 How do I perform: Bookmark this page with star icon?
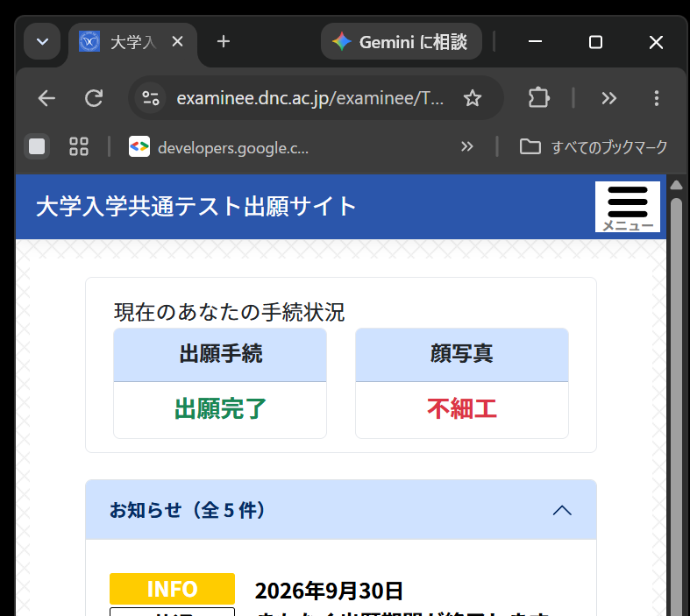pyautogui.click(x=473, y=98)
